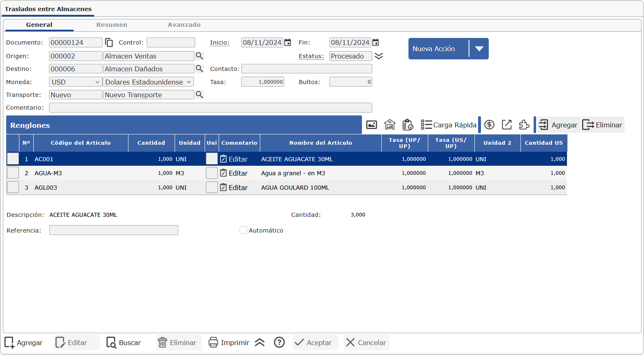Open the Inicio date calendar picker
This screenshot has width=644, height=355.
coord(288,42)
